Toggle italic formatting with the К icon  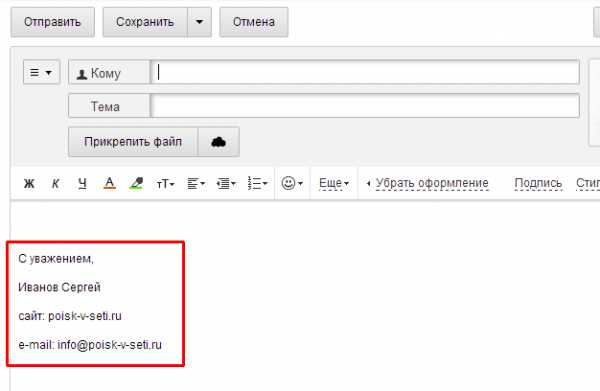tap(55, 184)
